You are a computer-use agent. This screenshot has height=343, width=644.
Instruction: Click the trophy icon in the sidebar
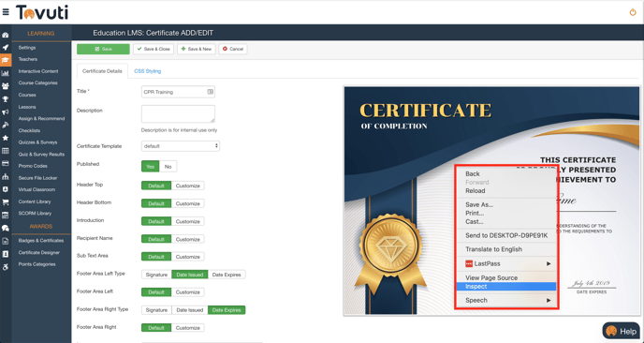point(6,99)
